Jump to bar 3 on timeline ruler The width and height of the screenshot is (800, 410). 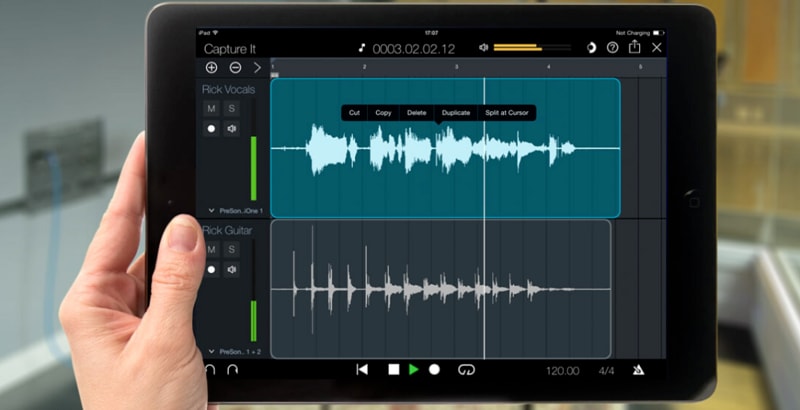point(457,67)
